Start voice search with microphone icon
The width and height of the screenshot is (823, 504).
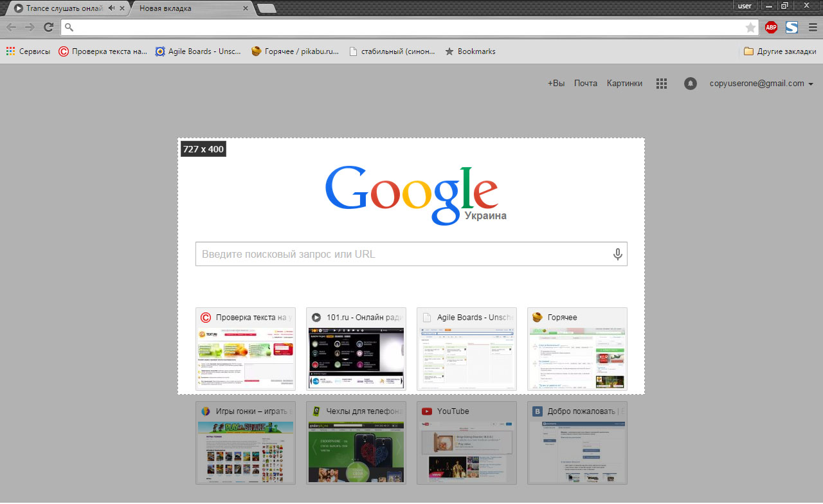(618, 254)
